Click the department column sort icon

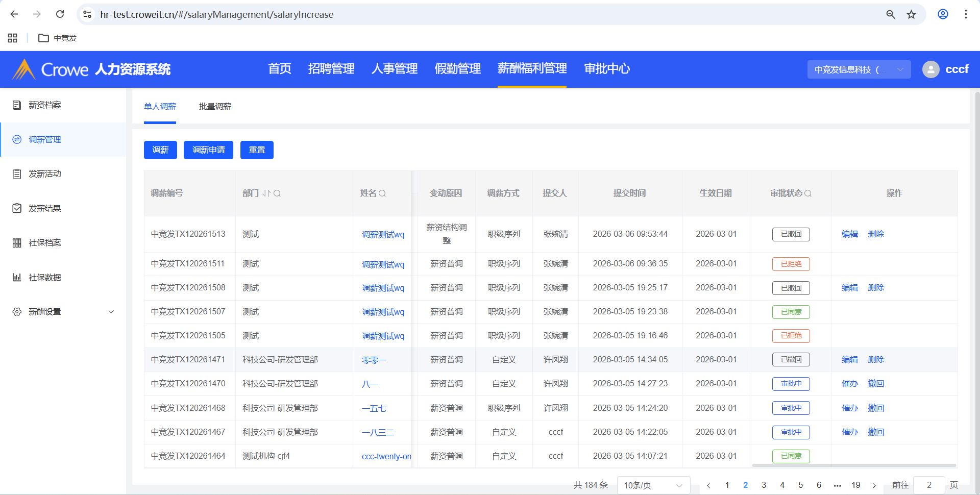[266, 193]
